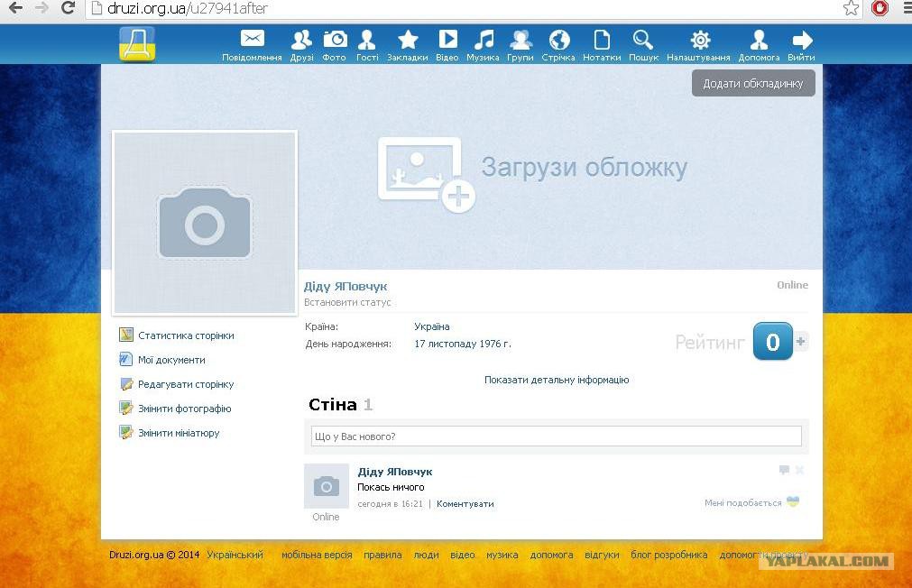This screenshot has height=588, width=912.
Task: Open люди footer link
Action: [x=427, y=555]
